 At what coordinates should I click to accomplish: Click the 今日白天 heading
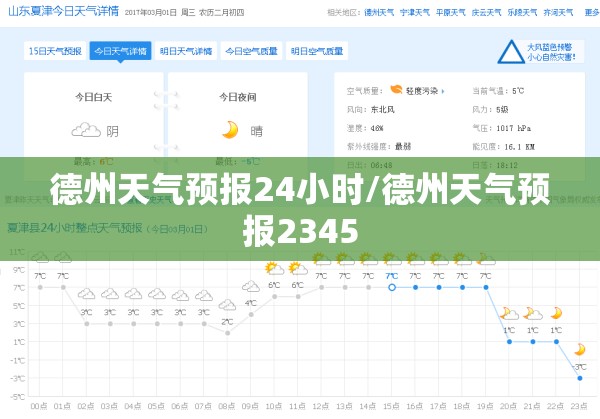[x=94, y=97]
